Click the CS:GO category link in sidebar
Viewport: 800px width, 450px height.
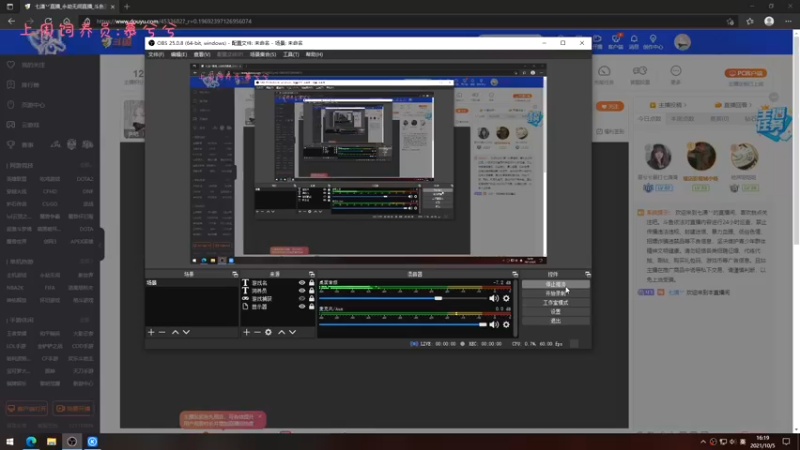point(50,204)
